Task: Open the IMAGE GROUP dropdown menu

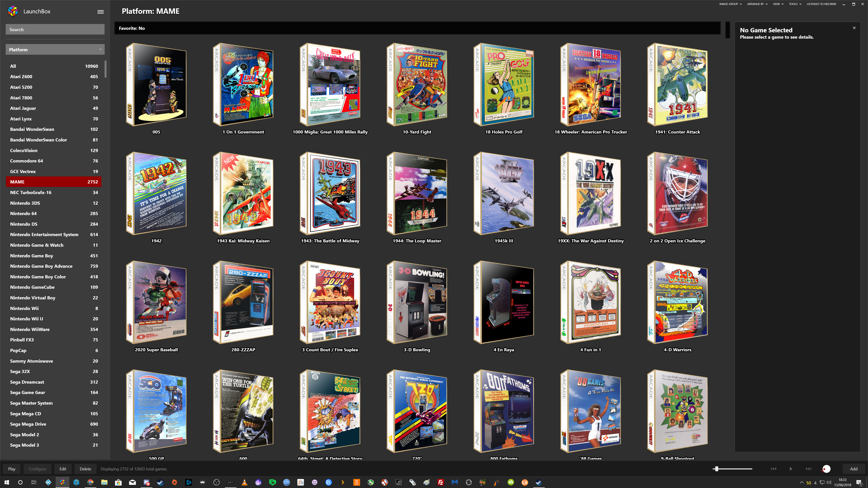Action: 730,4
